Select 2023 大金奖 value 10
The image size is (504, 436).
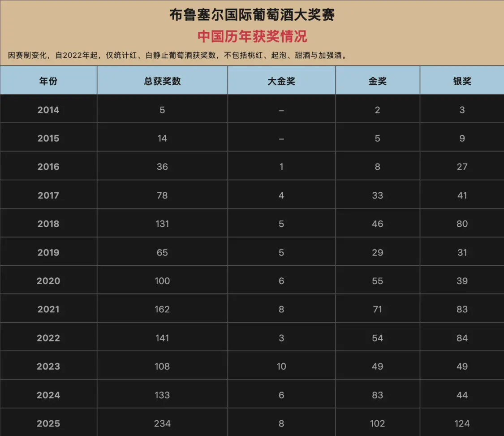[x=281, y=366]
